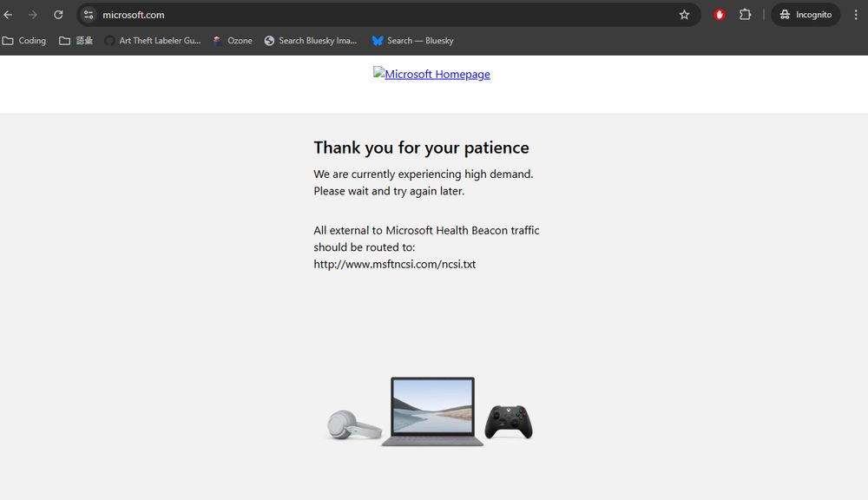Click the red hand ad-blocker extension icon
The image size is (868, 500).
pyautogui.click(x=719, y=15)
